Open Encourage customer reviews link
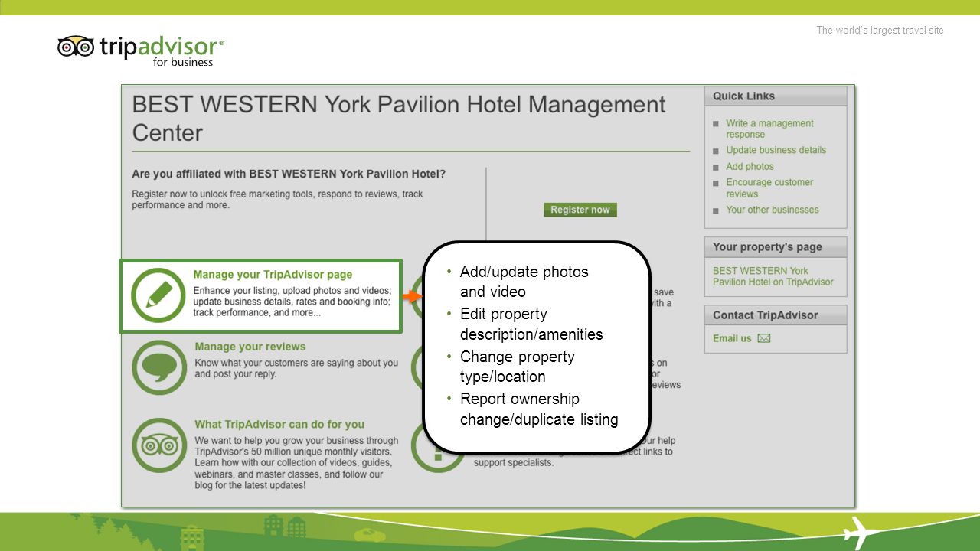Viewport: 980px width, 551px height. pyautogui.click(x=769, y=188)
